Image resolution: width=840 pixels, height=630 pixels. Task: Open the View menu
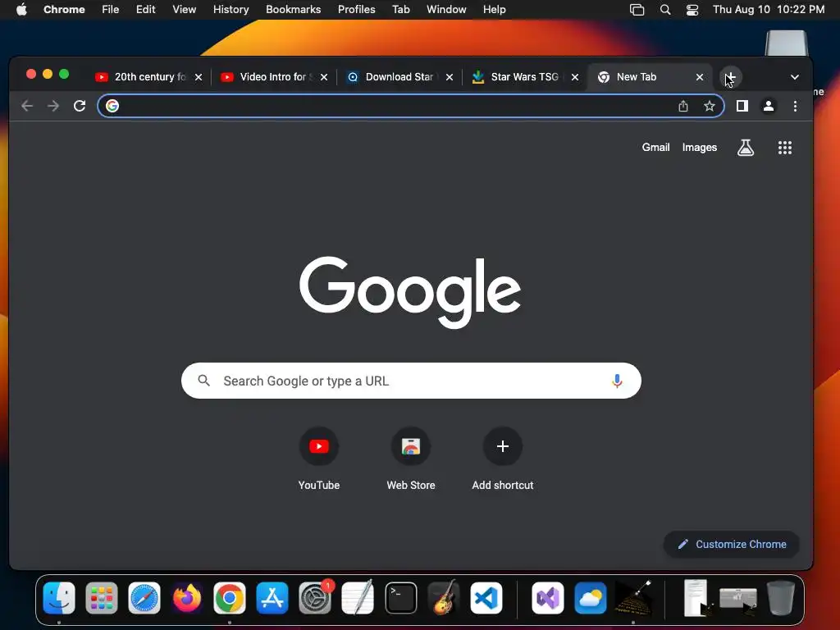click(x=185, y=10)
